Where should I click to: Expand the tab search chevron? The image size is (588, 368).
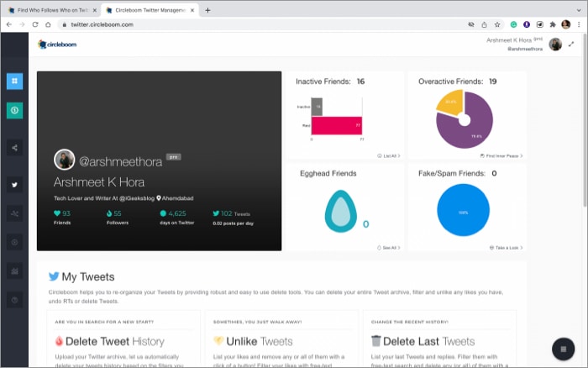point(579,10)
